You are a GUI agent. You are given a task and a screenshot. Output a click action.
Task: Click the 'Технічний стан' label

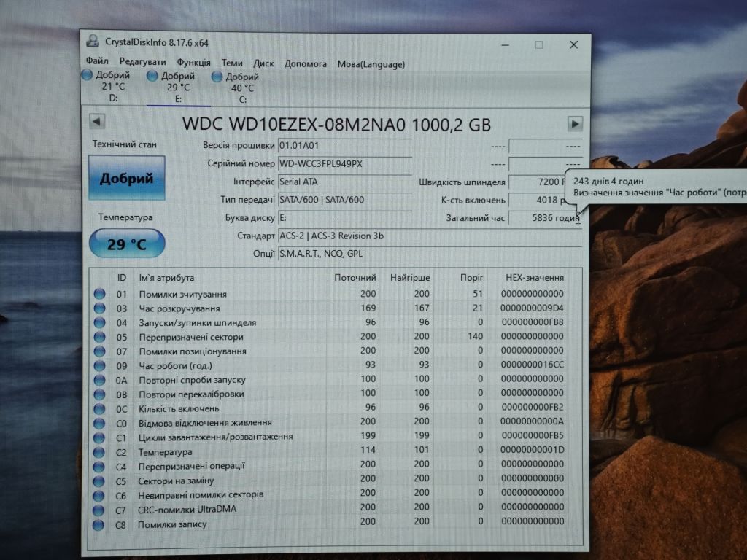tap(124, 144)
